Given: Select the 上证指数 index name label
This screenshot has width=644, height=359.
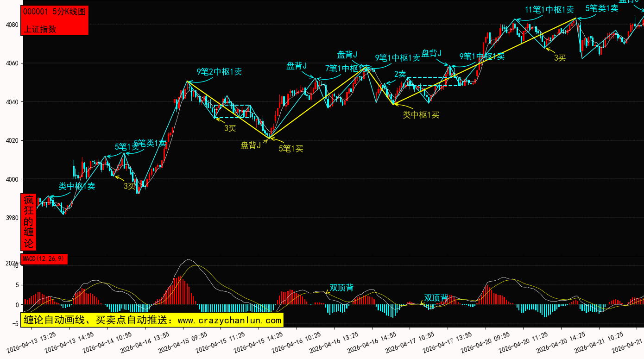Looking at the screenshot, I should (x=40, y=29).
